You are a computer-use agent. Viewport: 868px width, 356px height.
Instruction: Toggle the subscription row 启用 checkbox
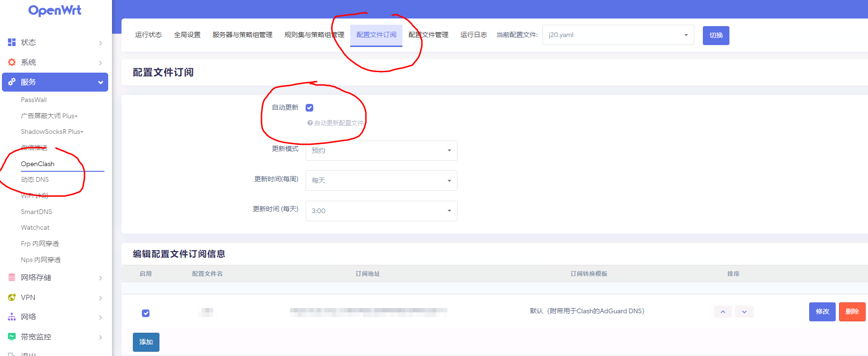click(x=146, y=313)
